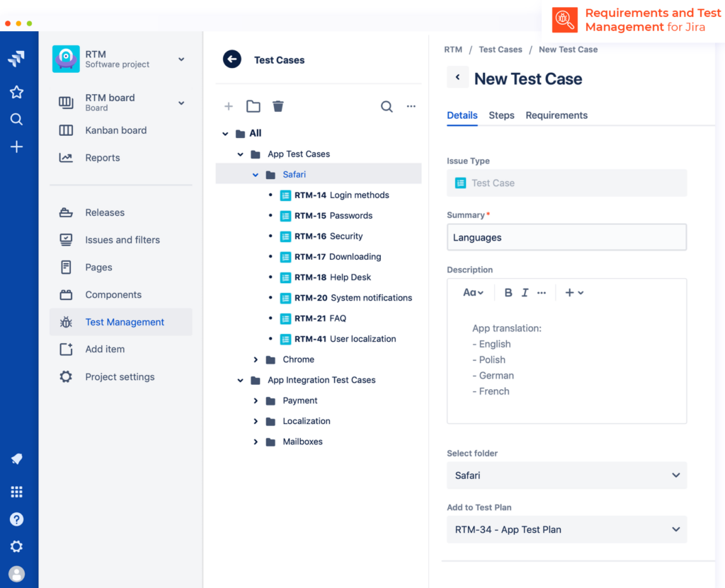Collapse the Safari folder in the tree
This screenshot has width=725, height=588.
coord(256,174)
